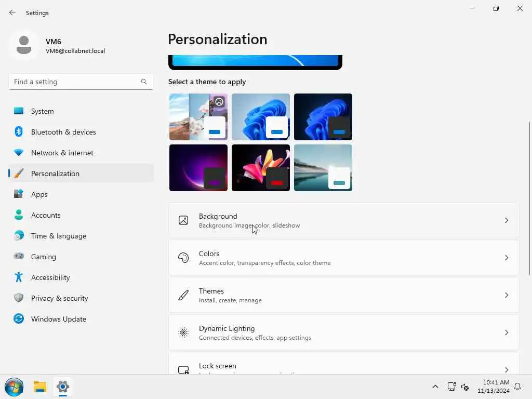This screenshot has height=399, width=532.
Task: Click the muted volume tray icon
Action: [465, 387]
